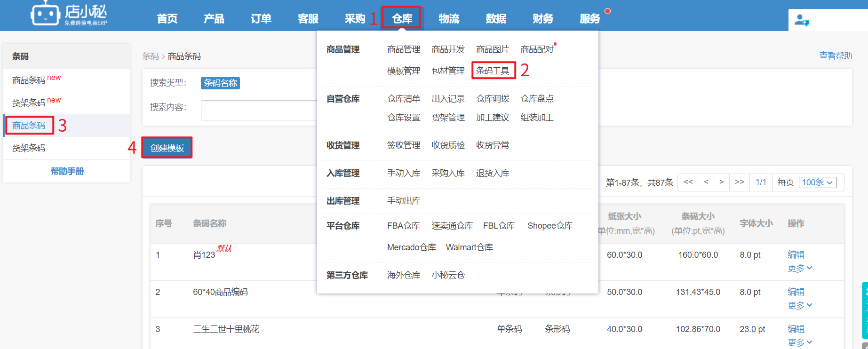Expand 更多 for 三生三世十里桃花 row
Viewport: 868px width, 349px height.
(x=800, y=342)
